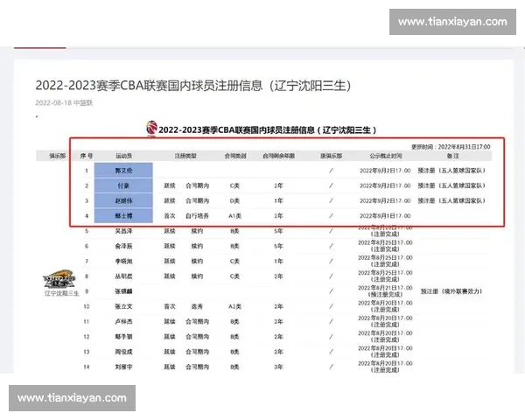Click the 运动员 column header

tap(123, 156)
